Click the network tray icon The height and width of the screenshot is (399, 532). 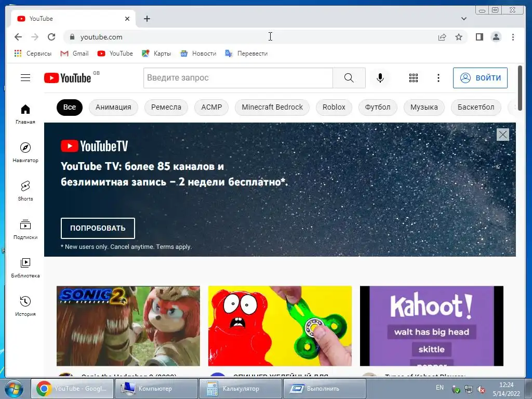(469, 390)
